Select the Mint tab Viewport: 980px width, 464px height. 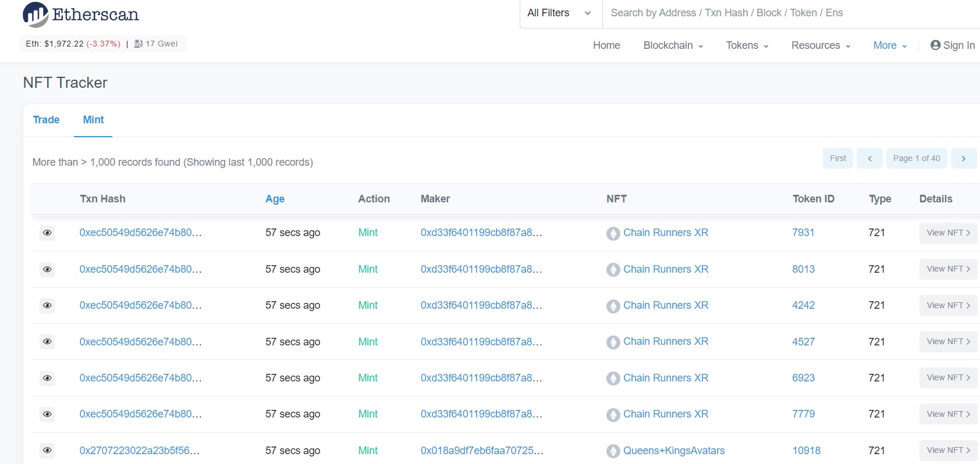pyautogui.click(x=93, y=120)
